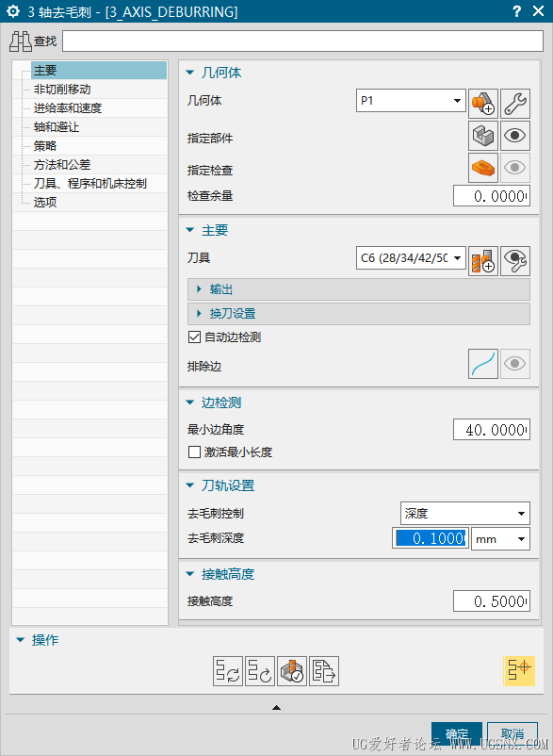
Task: Click the 指定检查 orange check body icon
Action: (x=483, y=168)
